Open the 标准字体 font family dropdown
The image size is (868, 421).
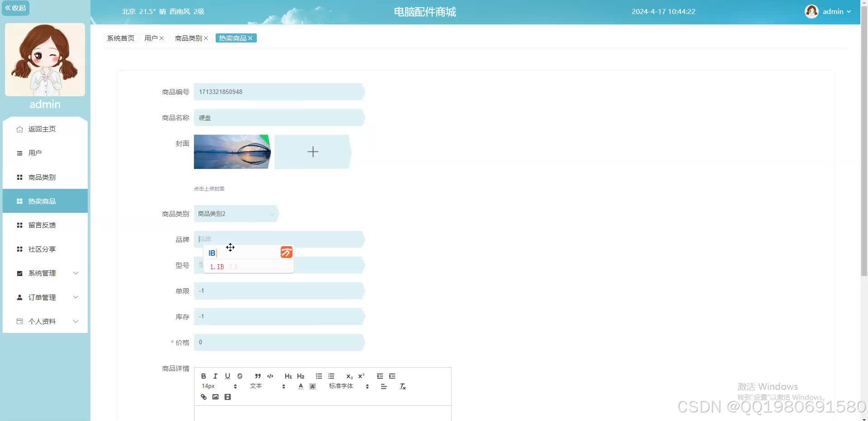pyautogui.click(x=349, y=386)
